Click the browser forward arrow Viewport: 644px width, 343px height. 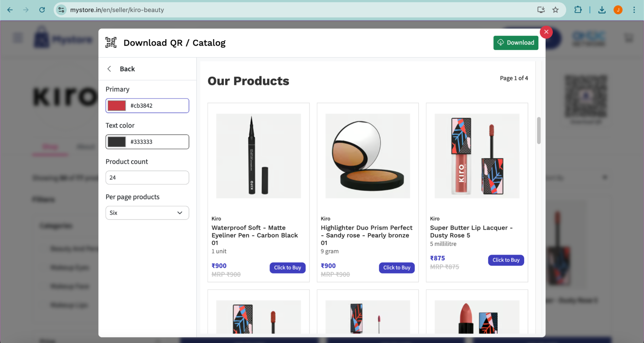tap(26, 10)
